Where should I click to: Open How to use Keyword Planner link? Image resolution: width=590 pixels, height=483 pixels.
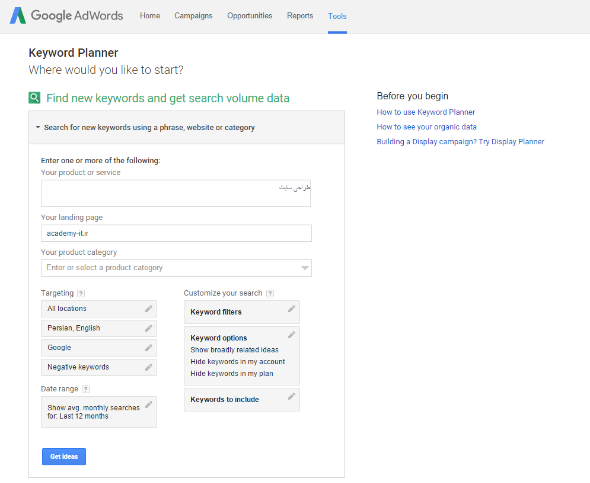pos(426,112)
